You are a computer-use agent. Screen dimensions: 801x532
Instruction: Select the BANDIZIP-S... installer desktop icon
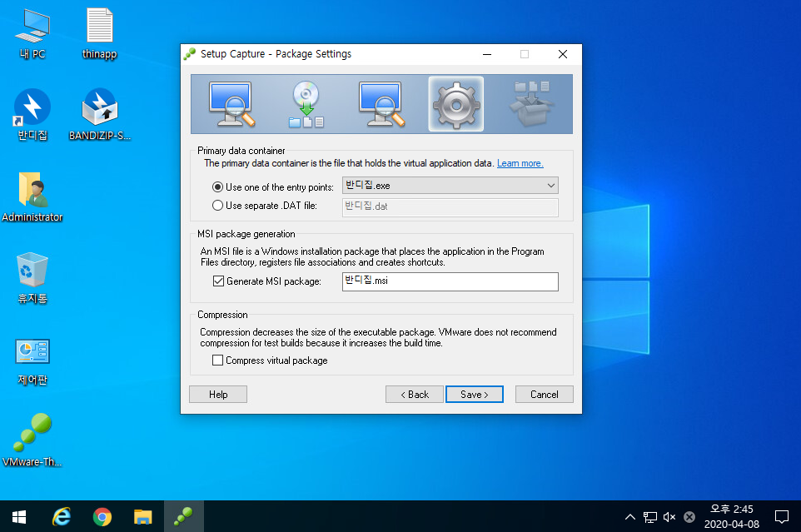(x=100, y=115)
